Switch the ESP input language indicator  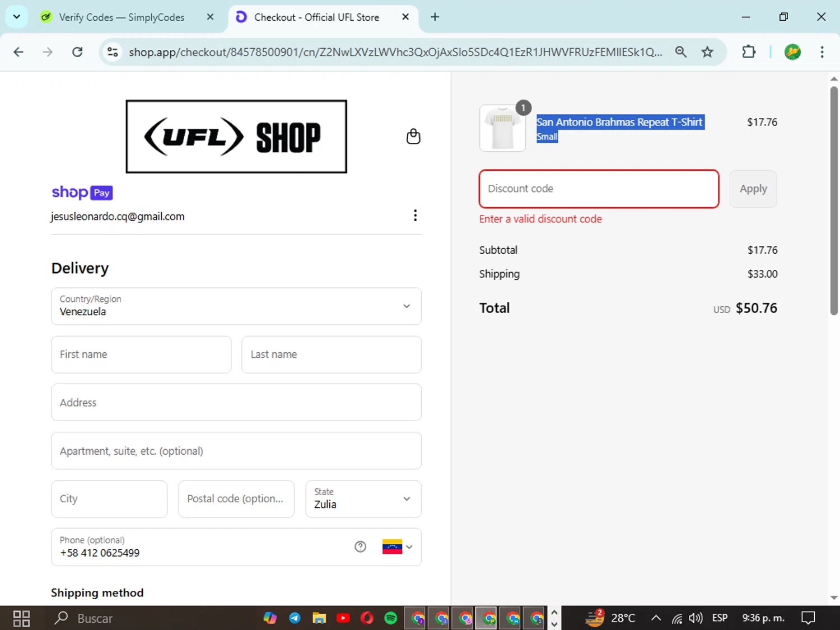[720, 618]
